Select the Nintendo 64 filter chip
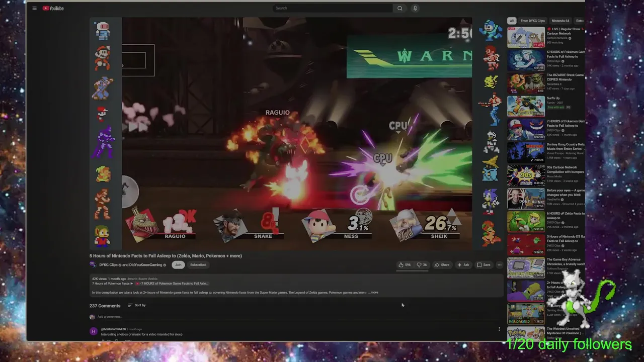This screenshot has width=644, height=362. [560, 21]
